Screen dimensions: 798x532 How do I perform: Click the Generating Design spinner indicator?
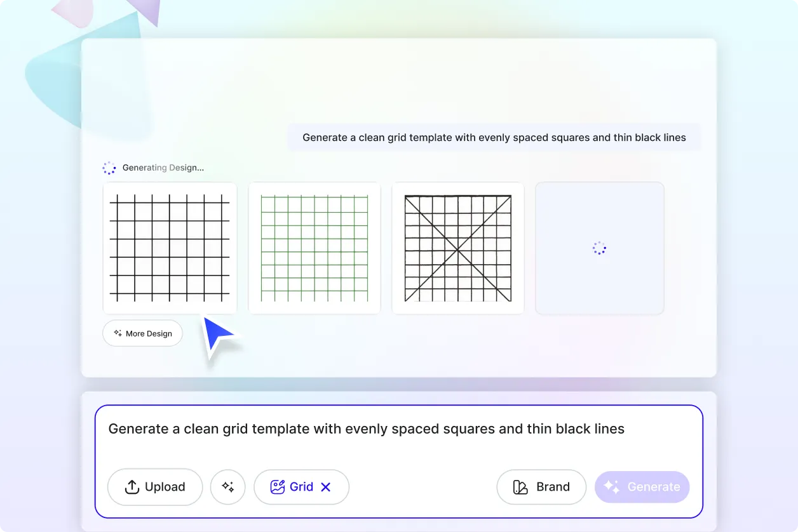(109, 168)
